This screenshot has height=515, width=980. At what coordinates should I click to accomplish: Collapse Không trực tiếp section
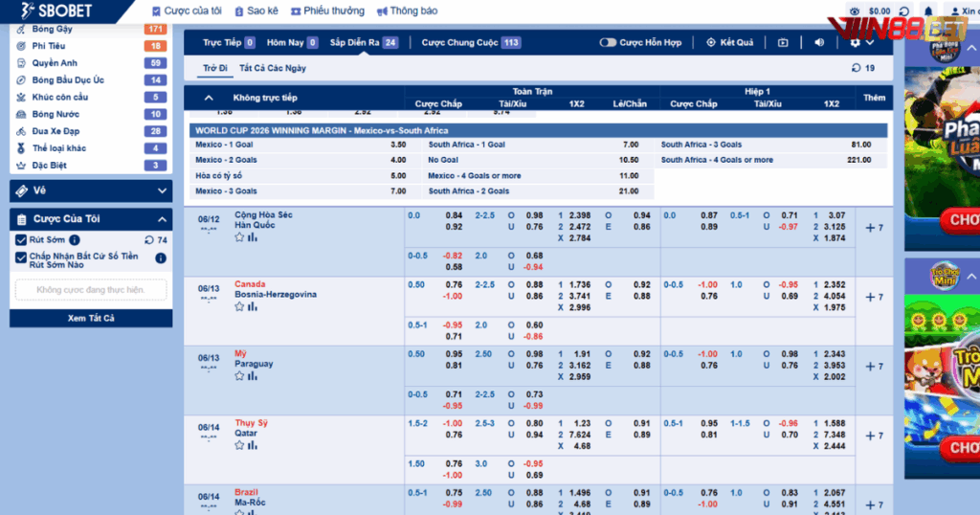click(209, 98)
